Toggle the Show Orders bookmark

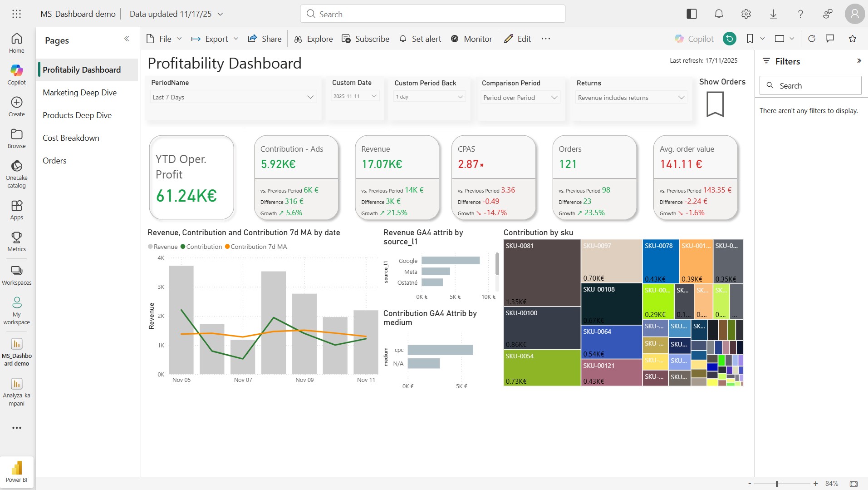tap(715, 104)
